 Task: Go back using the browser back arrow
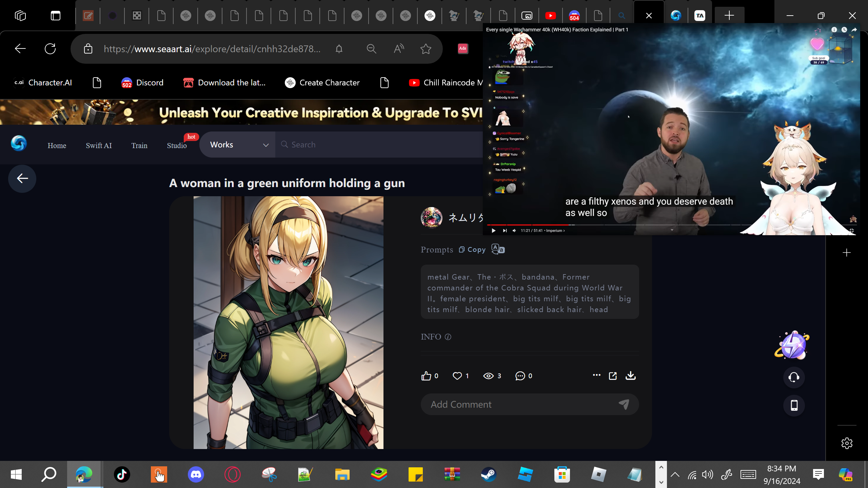20,49
